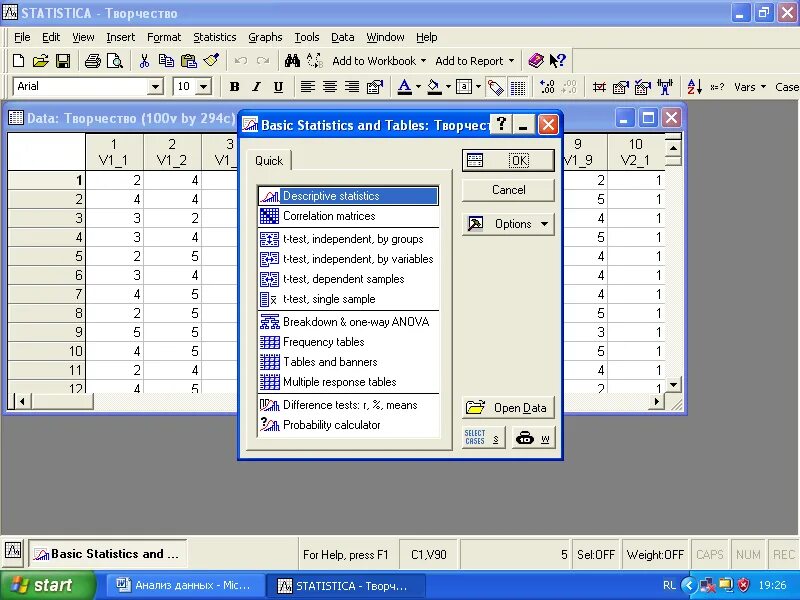Copy selection using toolbar icon

pyautogui.click(x=166, y=61)
